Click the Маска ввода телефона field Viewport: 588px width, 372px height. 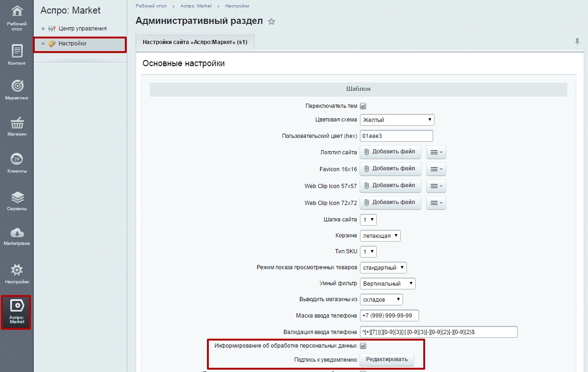point(389,315)
